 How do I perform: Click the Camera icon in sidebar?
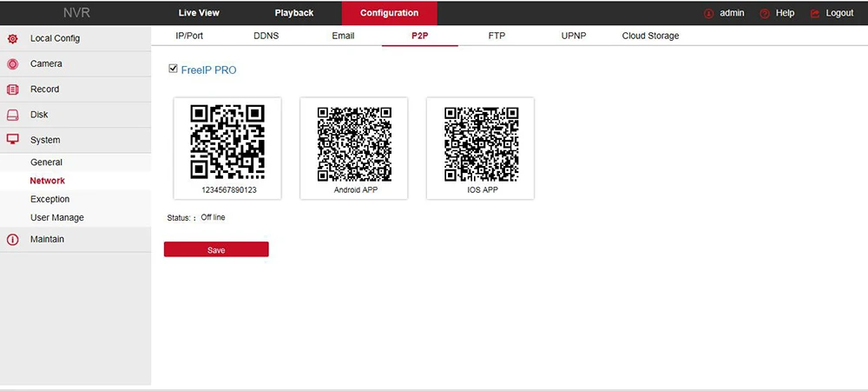point(12,64)
